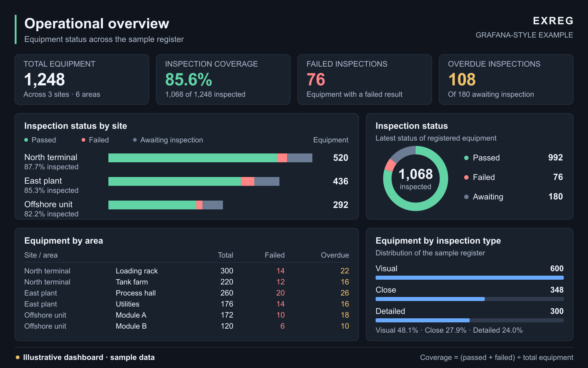Select the Utilities row

[x=187, y=304]
